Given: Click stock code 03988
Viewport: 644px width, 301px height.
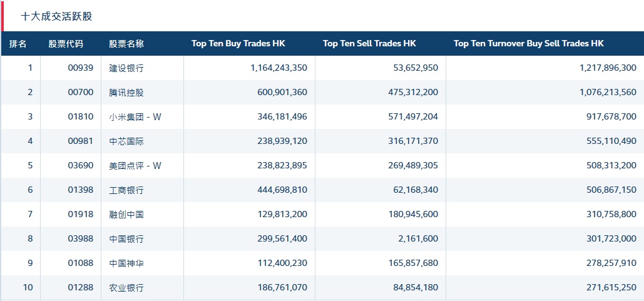Looking at the screenshot, I should click(x=80, y=239).
